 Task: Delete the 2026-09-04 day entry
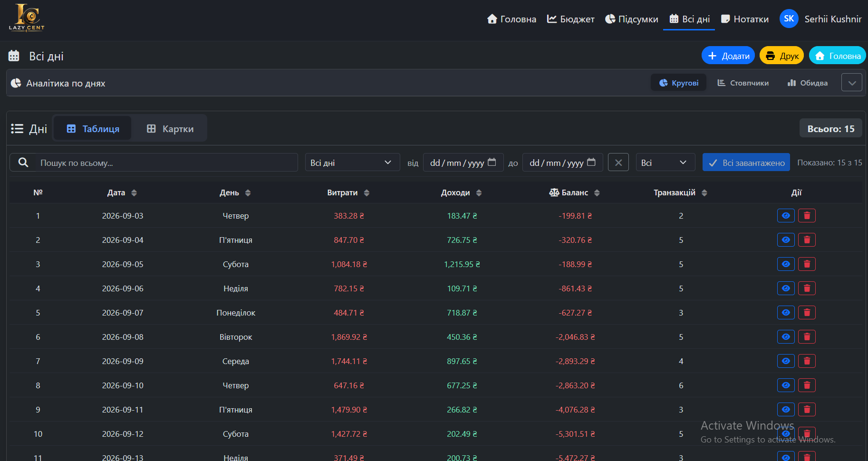[807, 240]
